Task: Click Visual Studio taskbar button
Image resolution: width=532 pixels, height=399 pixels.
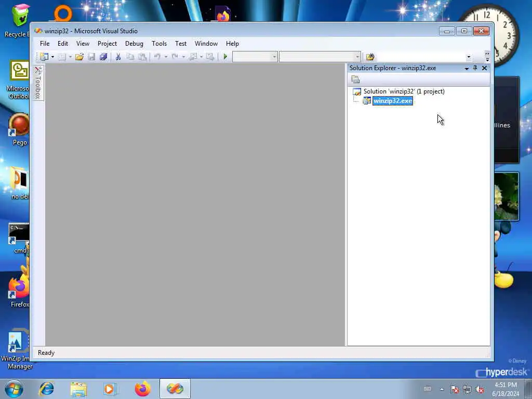Action: (175, 389)
